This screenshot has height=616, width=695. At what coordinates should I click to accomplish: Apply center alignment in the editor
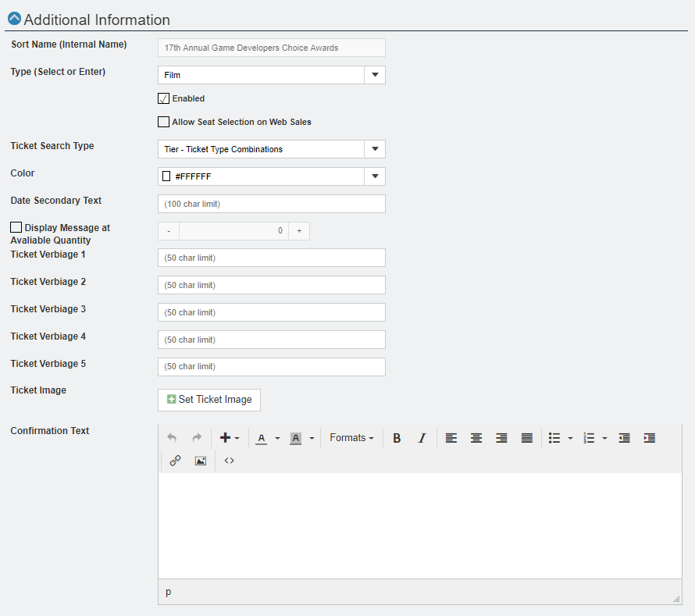[476, 438]
